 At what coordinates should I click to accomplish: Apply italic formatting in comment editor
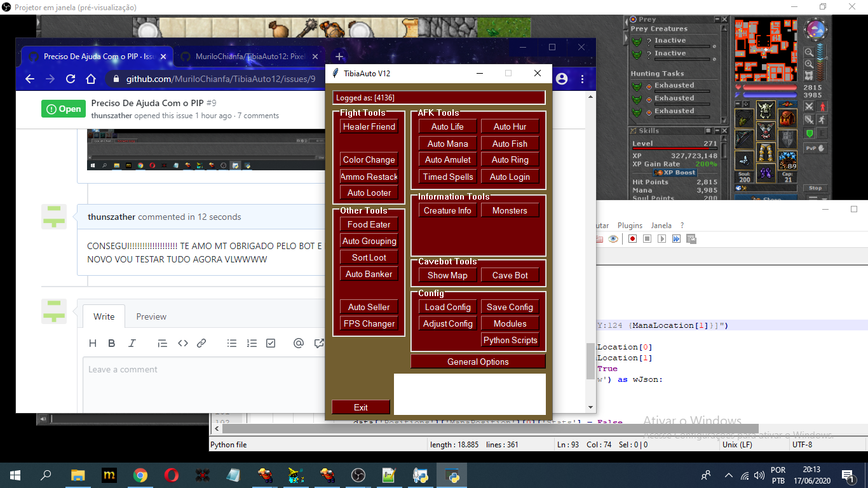coord(132,343)
